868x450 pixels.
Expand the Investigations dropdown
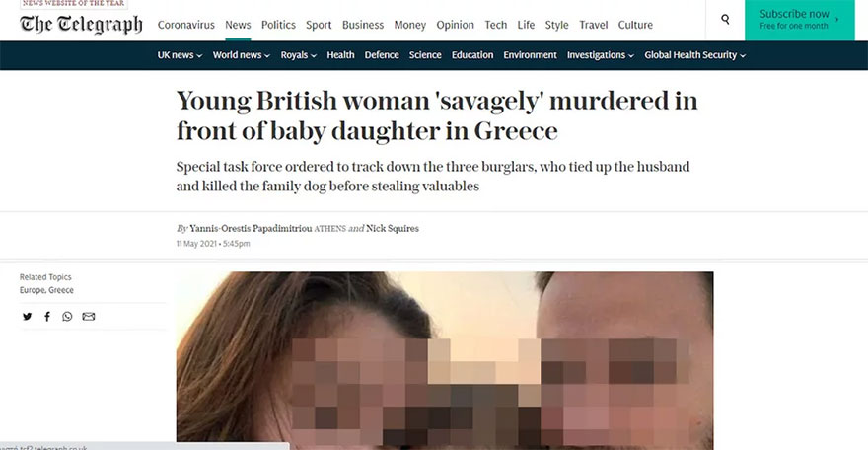click(x=600, y=55)
